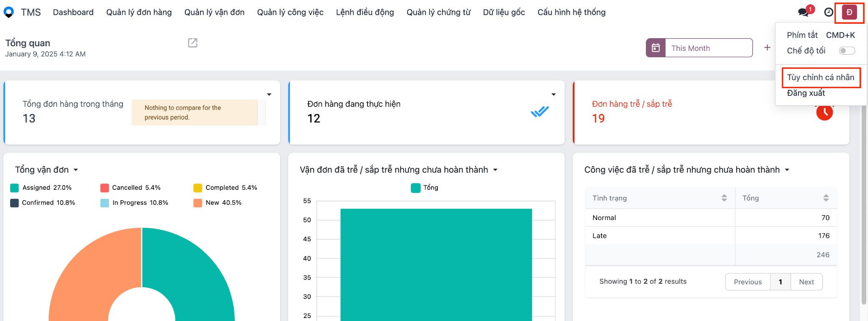The width and height of the screenshot is (868, 321).
Task: Click the Next pagination button
Action: [x=806, y=282]
